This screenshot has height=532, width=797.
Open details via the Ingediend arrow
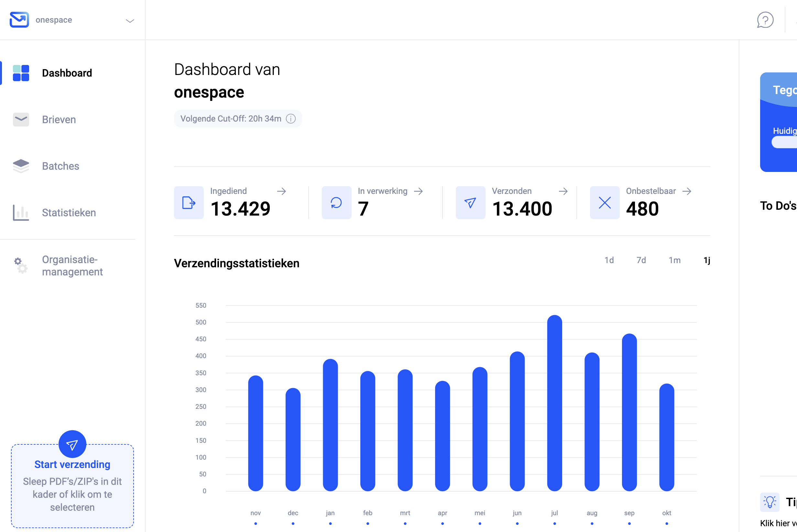tap(282, 191)
